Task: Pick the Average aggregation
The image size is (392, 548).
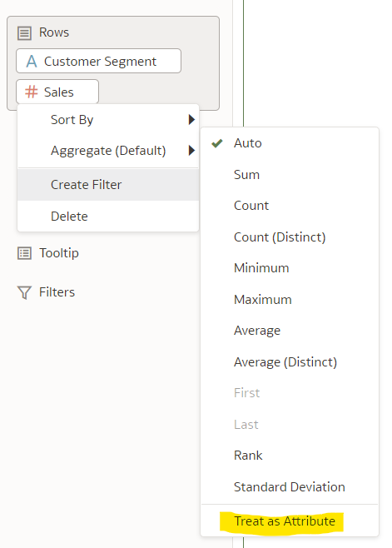Action: 290,331
